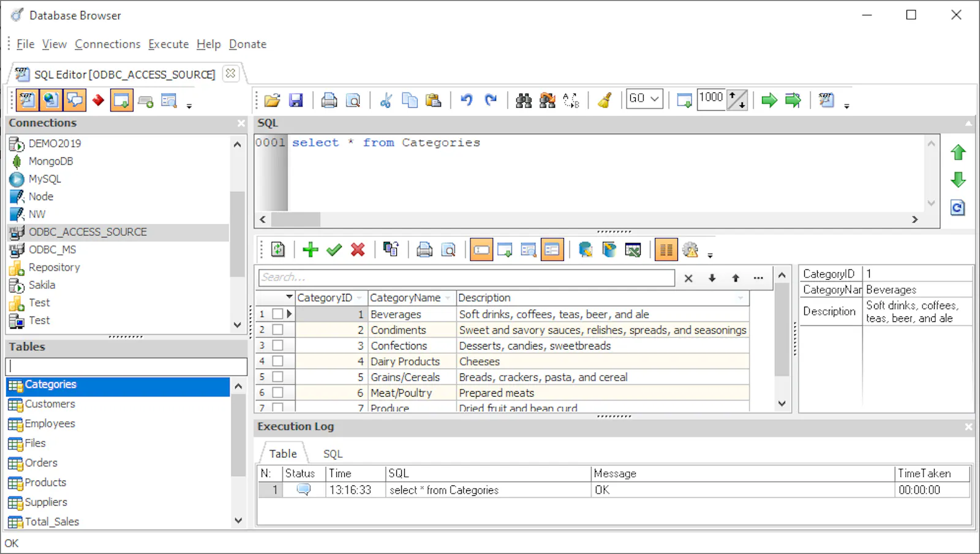Check the Confections row checkbox
Viewport: 980px width, 554px height.
[277, 345]
